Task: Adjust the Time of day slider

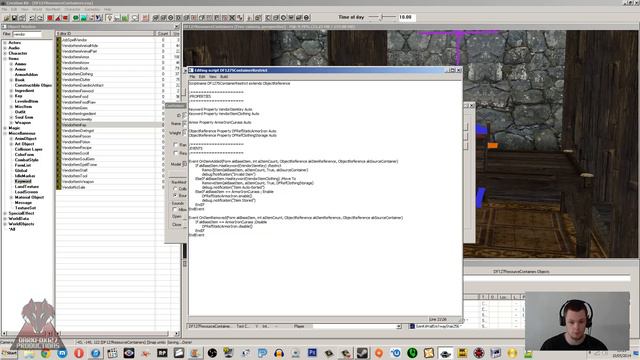Action: 382,17
